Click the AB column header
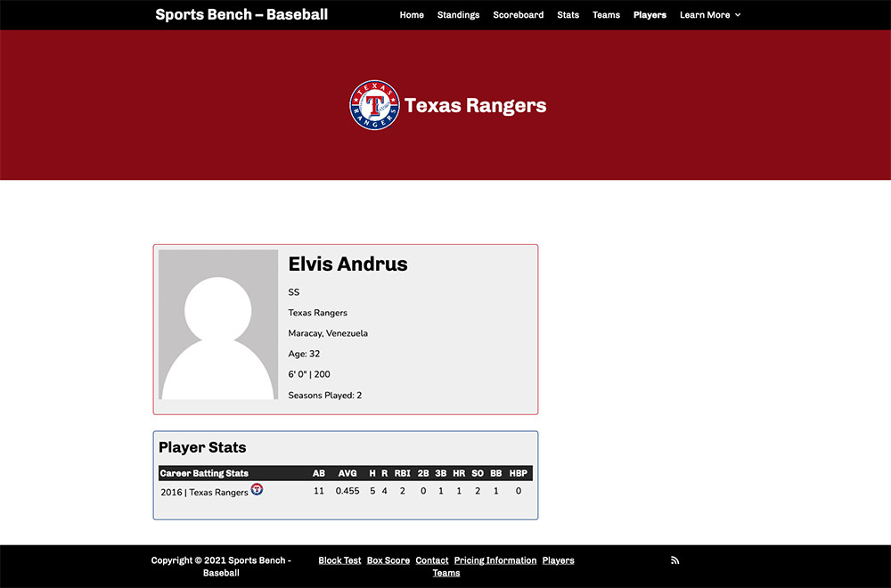Screen dimensions: 891x588 (319, 473)
